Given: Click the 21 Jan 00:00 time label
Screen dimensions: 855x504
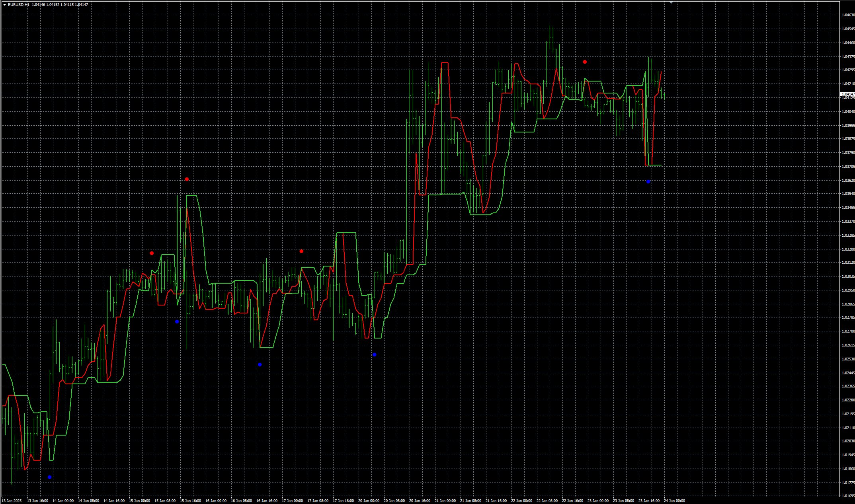Looking at the screenshot, I should click(445, 501).
